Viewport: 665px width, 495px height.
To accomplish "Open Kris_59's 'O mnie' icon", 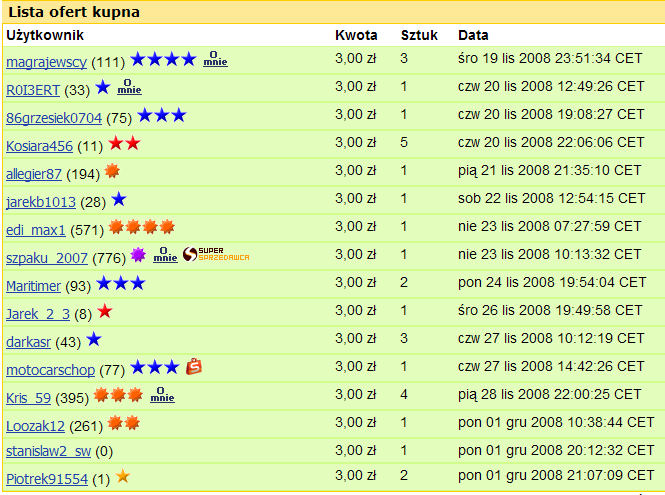I will click(162, 395).
